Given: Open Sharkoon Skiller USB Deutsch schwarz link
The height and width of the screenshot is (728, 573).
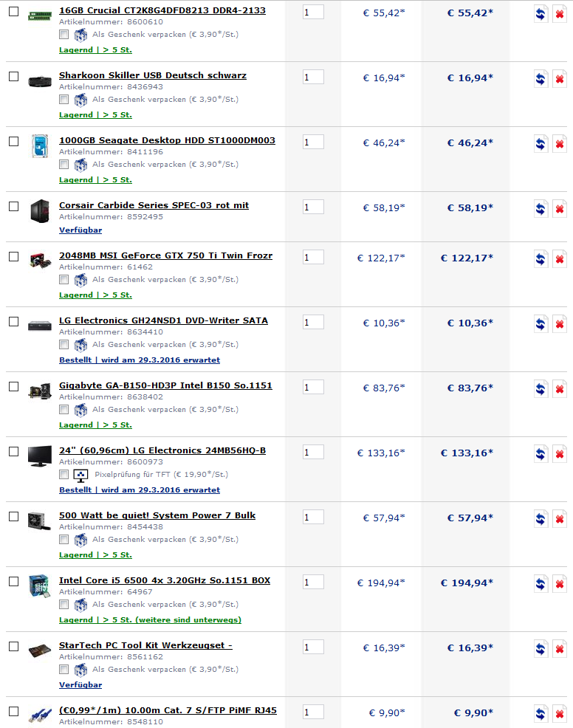Looking at the screenshot, I should 153,75.
